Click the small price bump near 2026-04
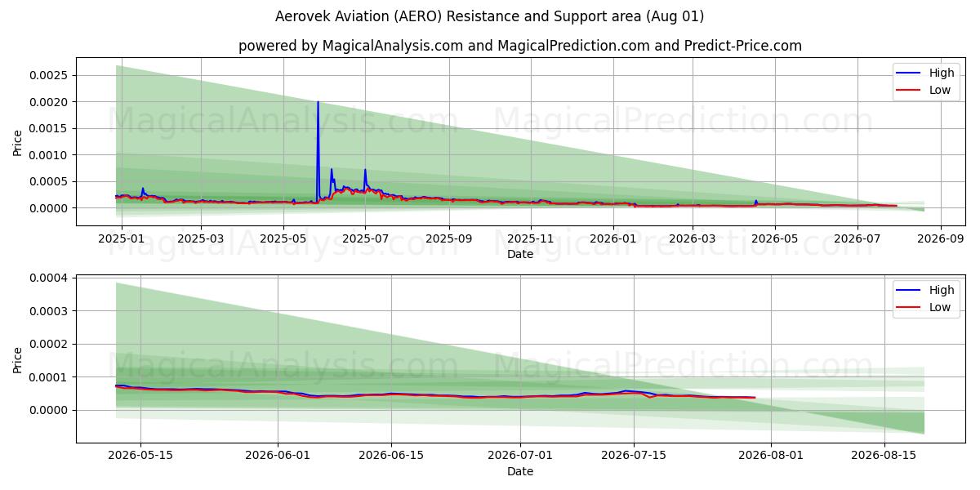Screen dimensions: 980x490 coord(755,201)
